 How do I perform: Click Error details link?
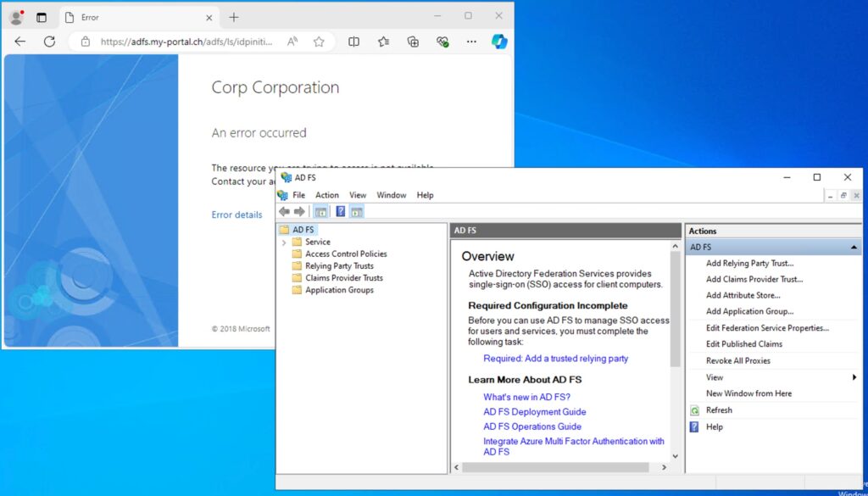click(x=236, y=215)
